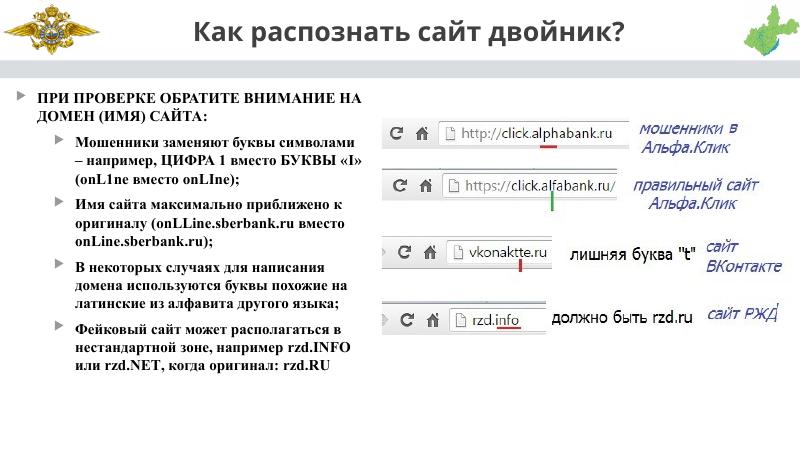Click the note 'должно быть rzd.ru'
800x451 pixels.
coord(622,317)
